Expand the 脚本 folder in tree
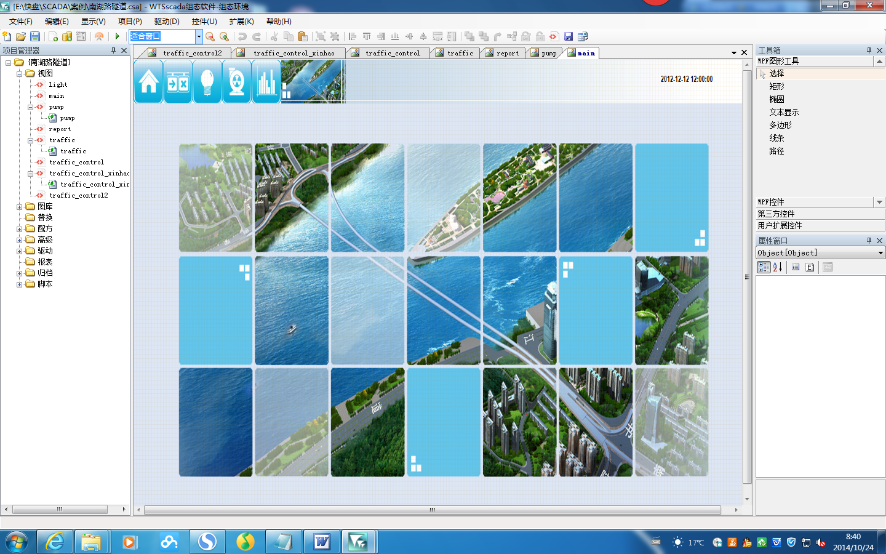Viewport: 886px width, 554px height. click(19, 284)
